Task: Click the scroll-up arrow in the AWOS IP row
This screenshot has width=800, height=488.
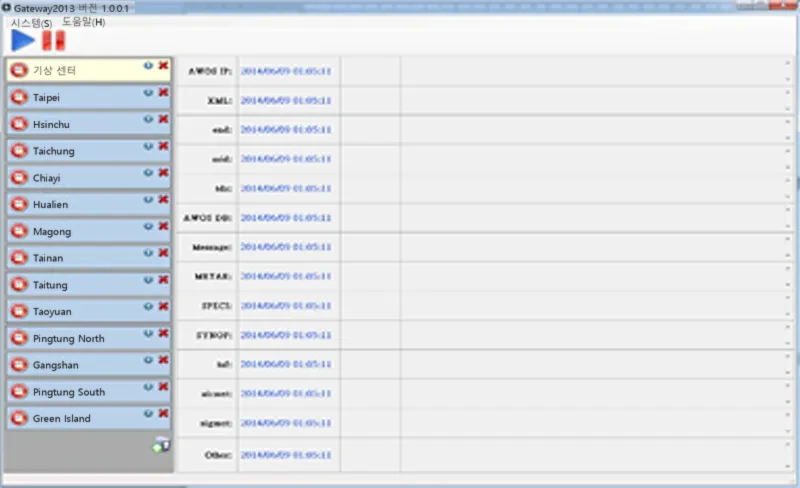Action: (x=788, y=63)
